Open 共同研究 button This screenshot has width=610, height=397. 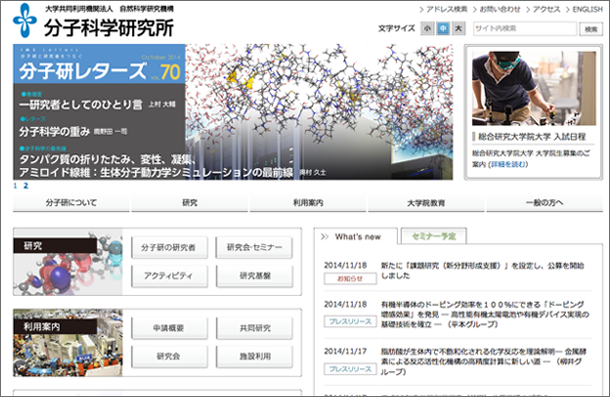click(x=254, y=328)
